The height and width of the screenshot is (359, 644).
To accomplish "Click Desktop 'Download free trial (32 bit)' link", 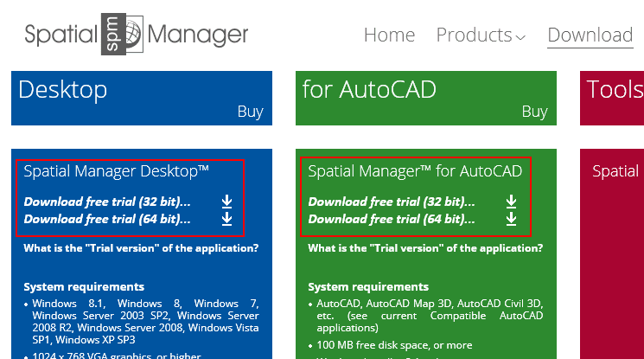I will point(107,202).
